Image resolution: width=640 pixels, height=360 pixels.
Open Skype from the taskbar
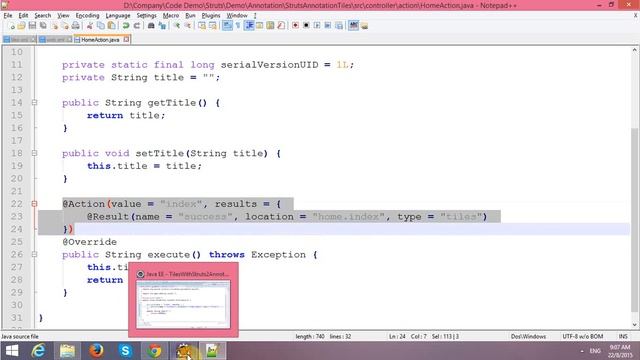[x=125, y=351]
